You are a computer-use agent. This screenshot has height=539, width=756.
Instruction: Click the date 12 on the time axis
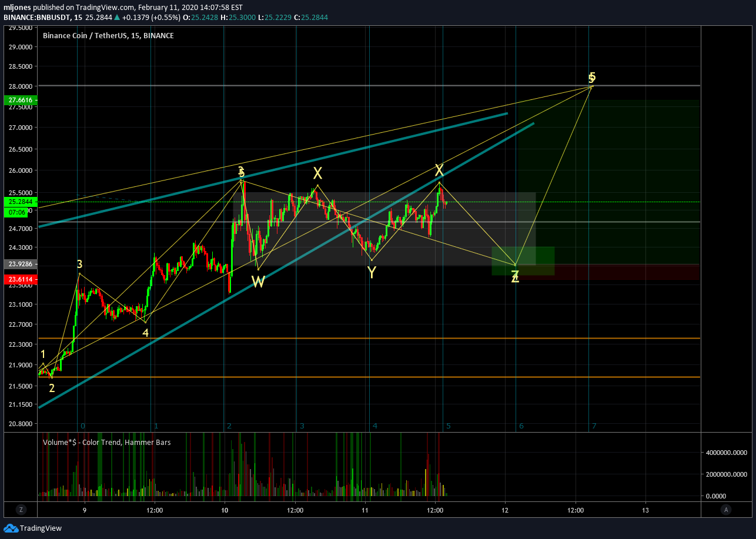[x=506, y=510]
